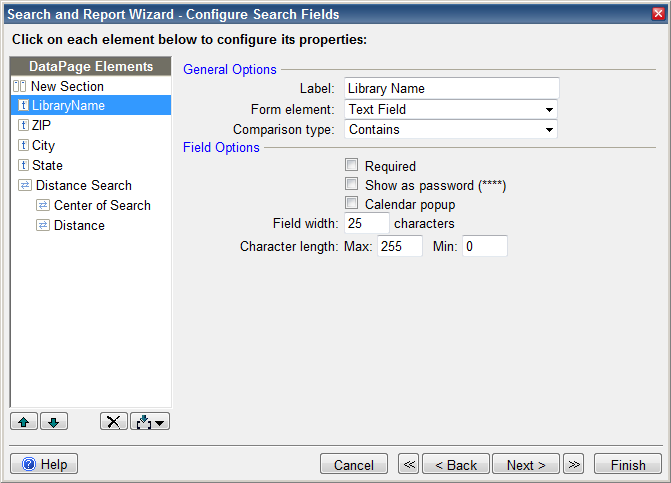Select the New Section element
The image size is (671, 483).
click(x=66, y=87)
